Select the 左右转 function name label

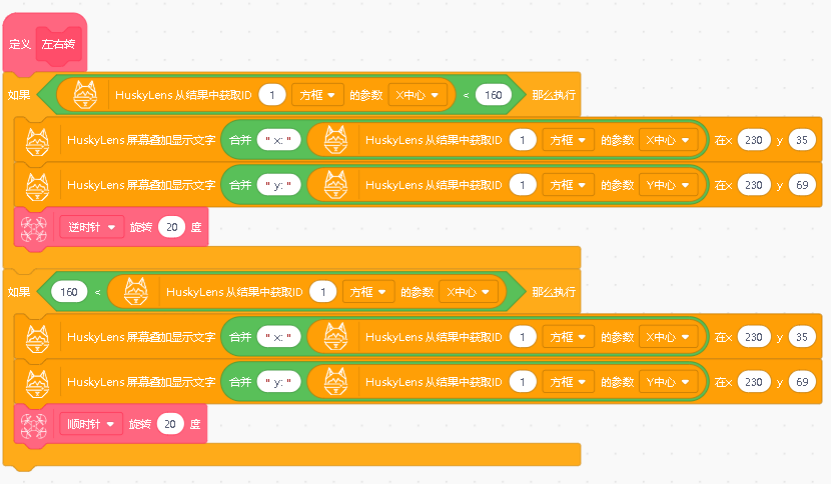click(x=58, y=45)
